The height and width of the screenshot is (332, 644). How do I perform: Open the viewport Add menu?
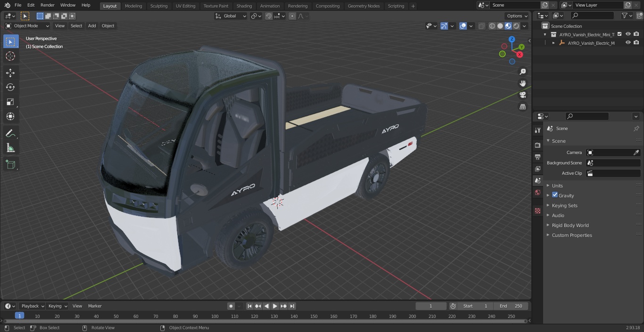click(x=92, y=26)
